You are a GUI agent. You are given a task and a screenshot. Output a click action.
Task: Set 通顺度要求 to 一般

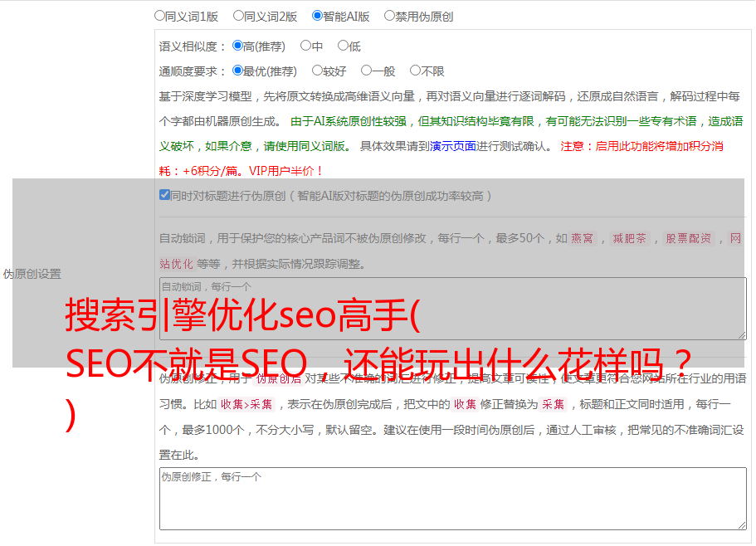click(366, 71)
